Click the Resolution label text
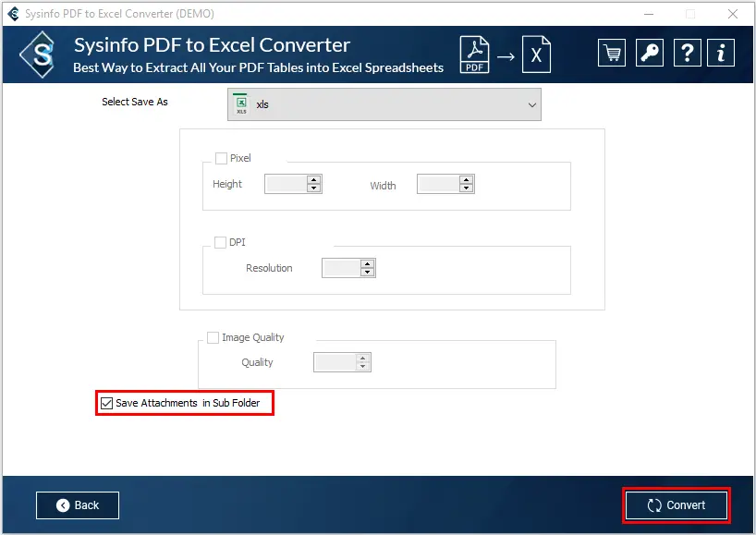Screen dimensions: 756x535 click(269, 268)
